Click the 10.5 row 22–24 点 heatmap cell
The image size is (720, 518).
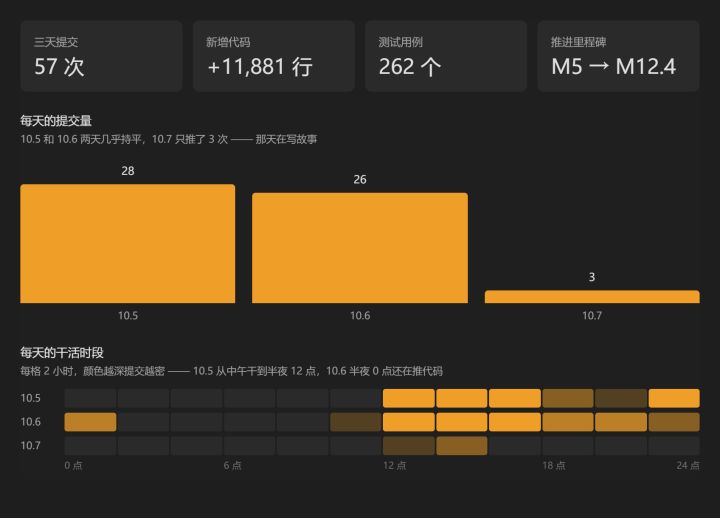[x=674, y=398]
